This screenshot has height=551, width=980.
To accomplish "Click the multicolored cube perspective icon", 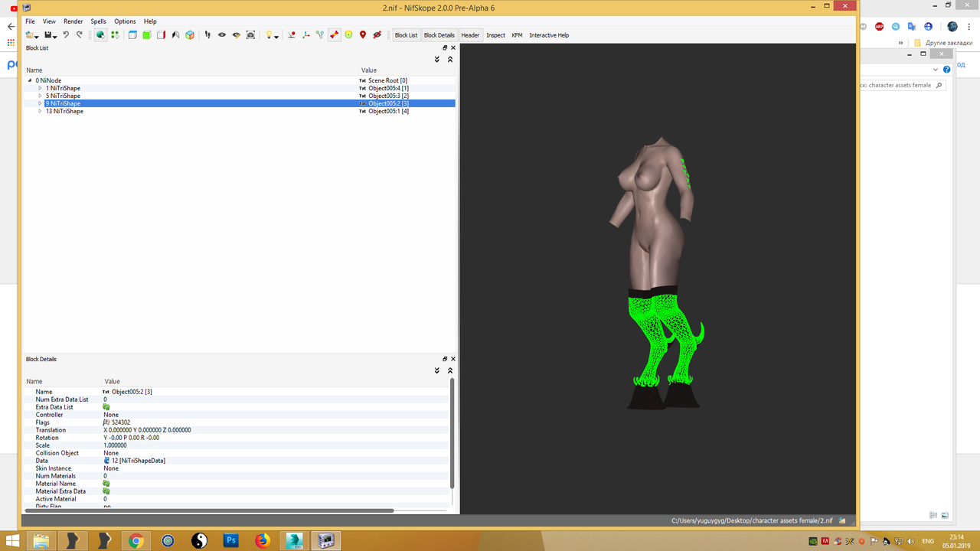I will [x=190, y=34].
